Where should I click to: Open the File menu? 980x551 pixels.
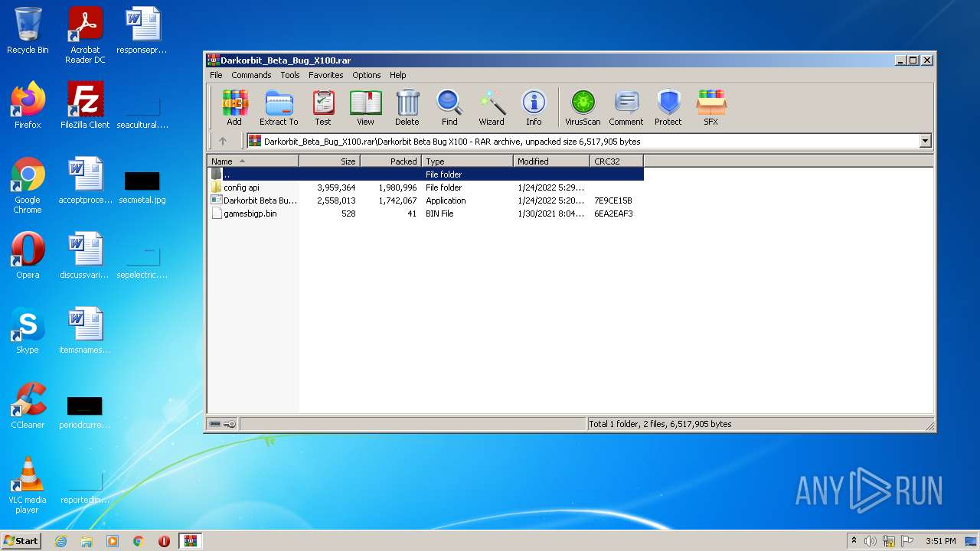click(x=216, y=75)
